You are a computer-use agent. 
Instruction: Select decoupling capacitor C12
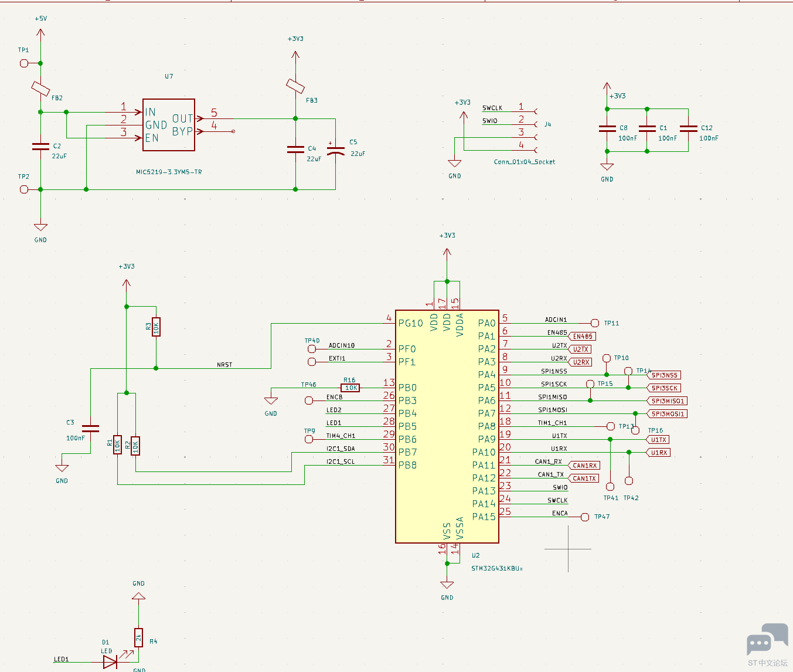[x=688, y=128]
